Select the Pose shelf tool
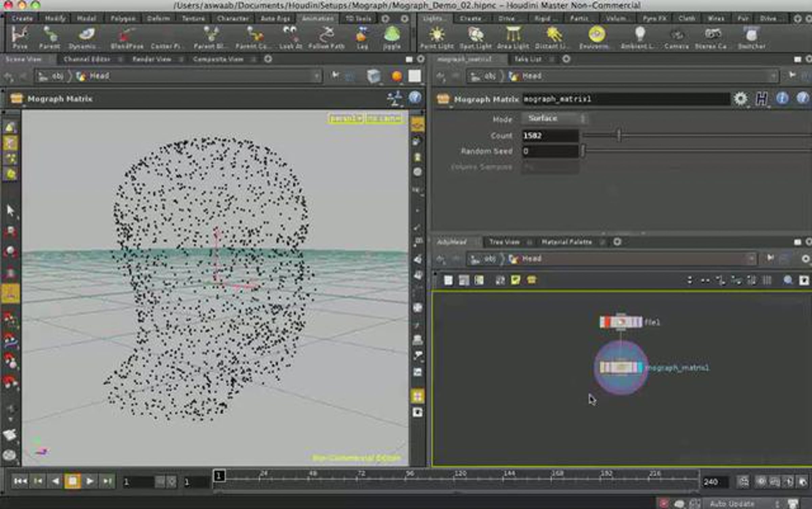The height and width of the screenshot is (509, 812). click(20, 38)
